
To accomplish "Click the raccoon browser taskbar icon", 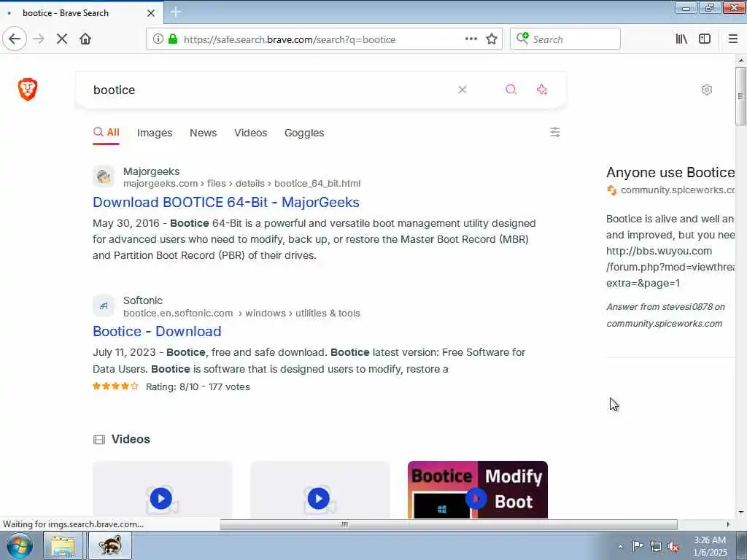I will (110, 545).
